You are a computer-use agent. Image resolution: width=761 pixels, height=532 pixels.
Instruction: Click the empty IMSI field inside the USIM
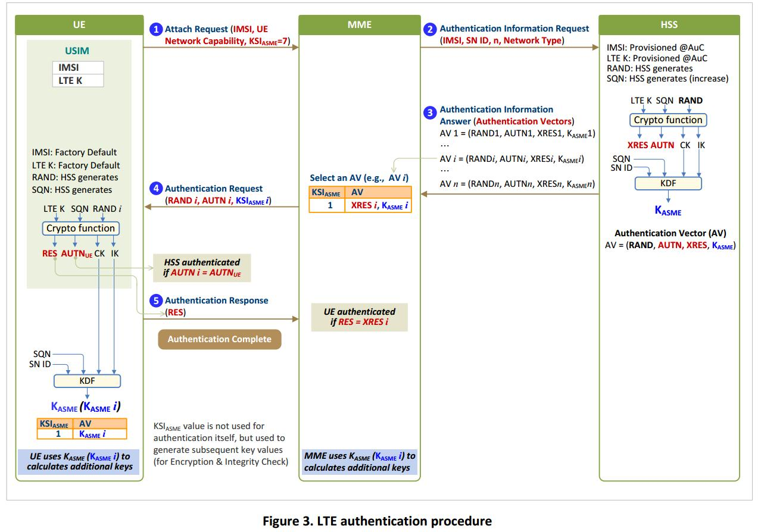pos(78,67)
